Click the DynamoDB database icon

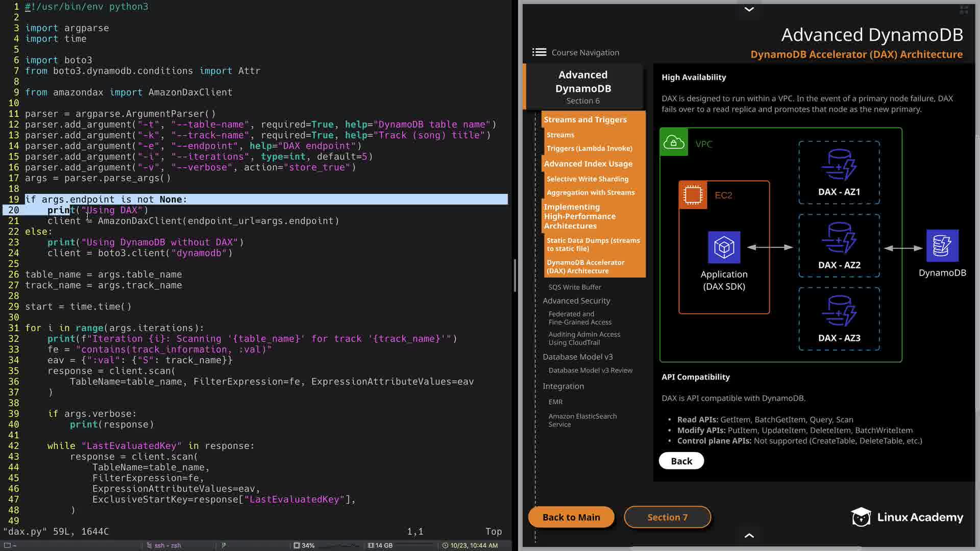[942, 246]
